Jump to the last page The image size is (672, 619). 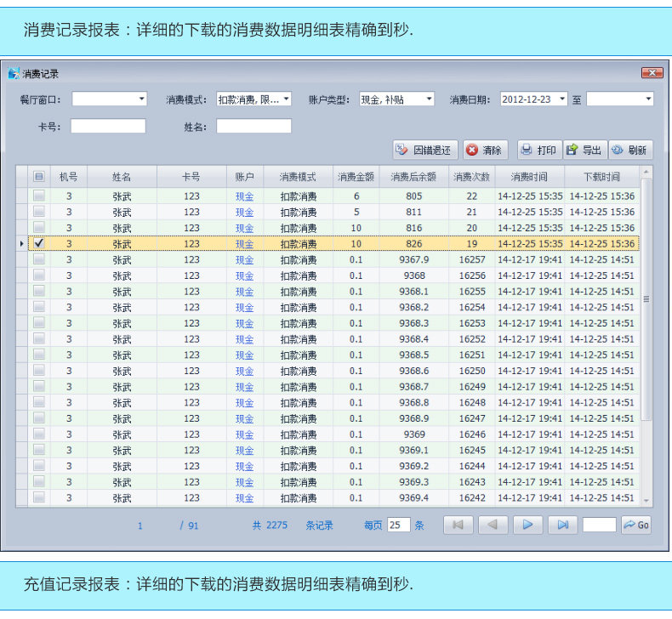click(563, 525)
